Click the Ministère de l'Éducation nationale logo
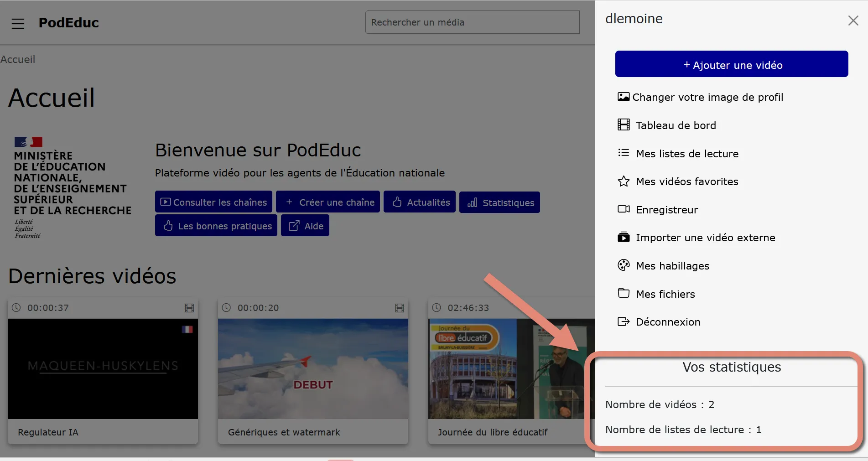The width and height of the screenshot is (868, 461). 73,187
